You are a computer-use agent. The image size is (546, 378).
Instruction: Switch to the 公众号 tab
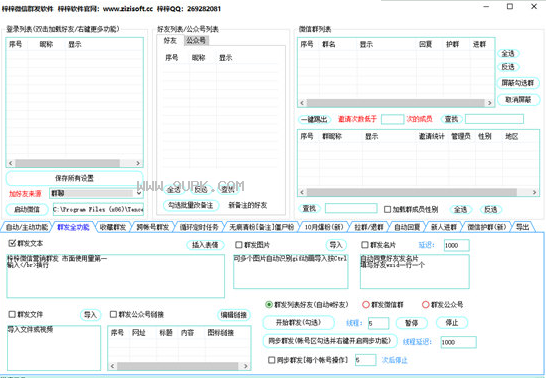point(196,40)
